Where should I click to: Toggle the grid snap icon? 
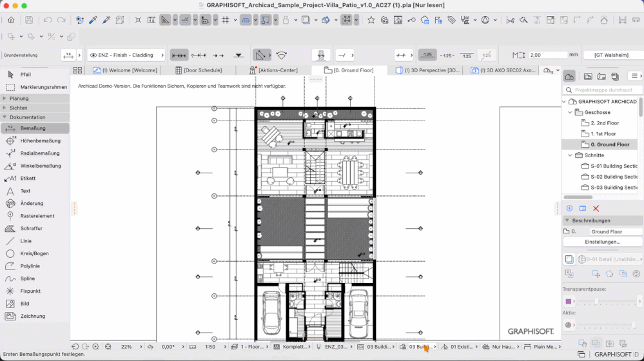[x=226, y=20]
